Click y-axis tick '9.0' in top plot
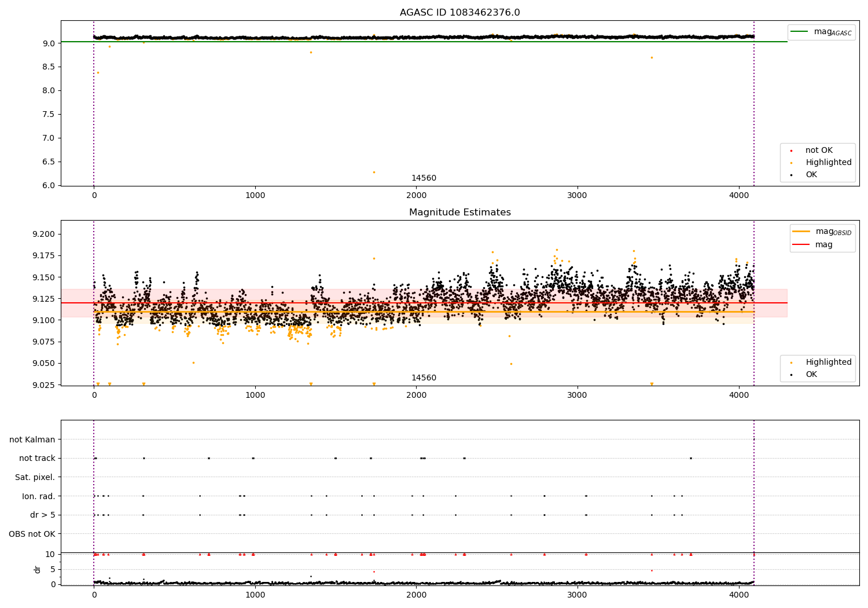The image size is (868, 608). pyautogui.click(x=48, y=43)
